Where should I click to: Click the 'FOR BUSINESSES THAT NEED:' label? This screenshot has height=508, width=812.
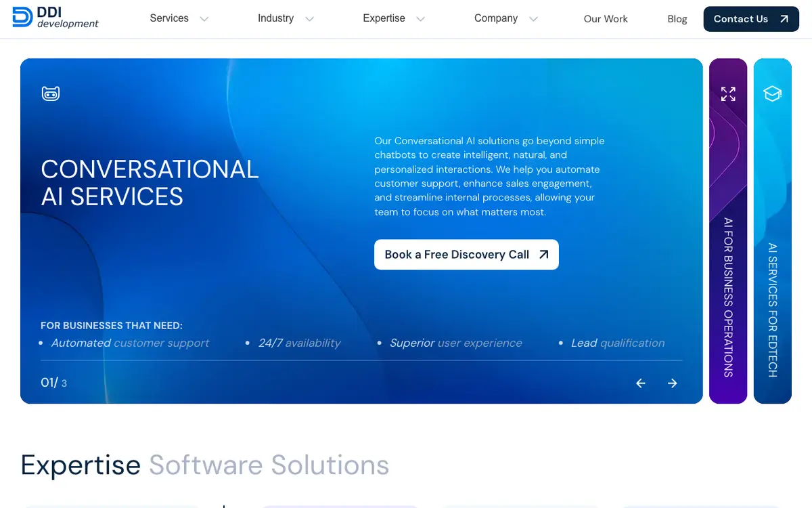click(x=112, y=326)
